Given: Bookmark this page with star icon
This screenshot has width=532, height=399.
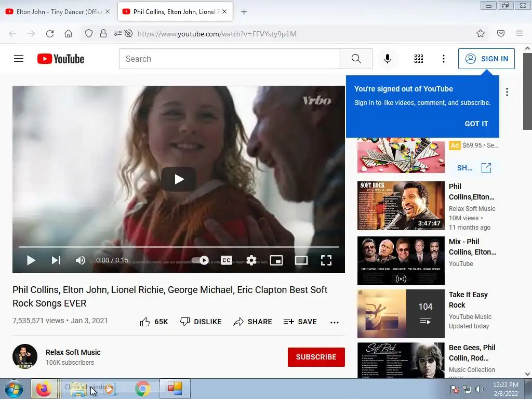Looking at the screenshot, I should pyautogui.click(x=481, y=33).
